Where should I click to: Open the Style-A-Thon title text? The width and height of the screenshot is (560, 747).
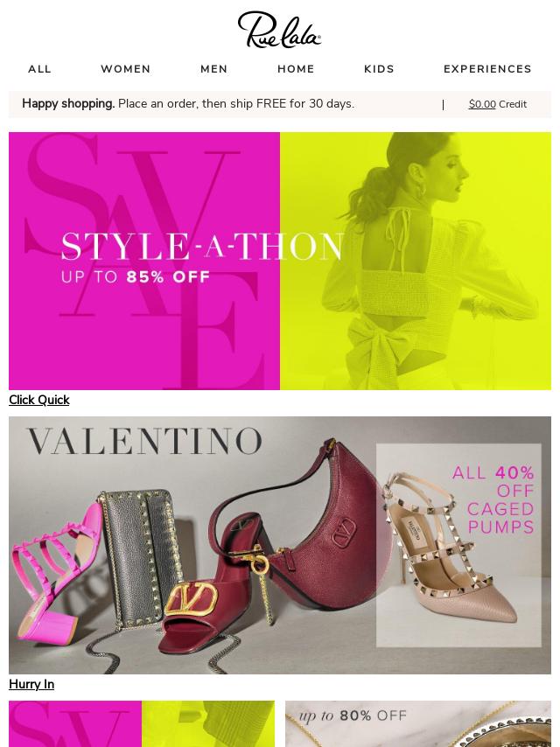pos(202,247)
